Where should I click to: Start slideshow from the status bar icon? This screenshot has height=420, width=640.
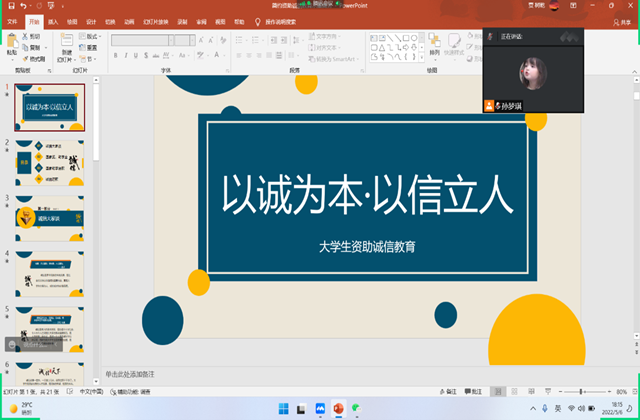click(x=545, y=391)
